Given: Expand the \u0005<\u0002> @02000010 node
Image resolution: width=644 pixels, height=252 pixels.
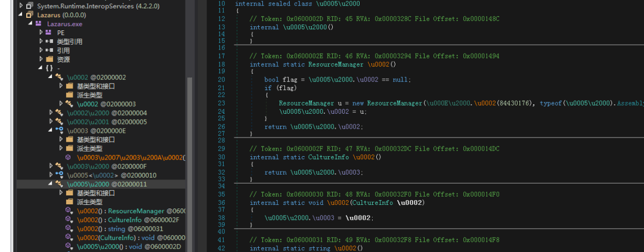Looking at the screenshot, I should [51, 175].
